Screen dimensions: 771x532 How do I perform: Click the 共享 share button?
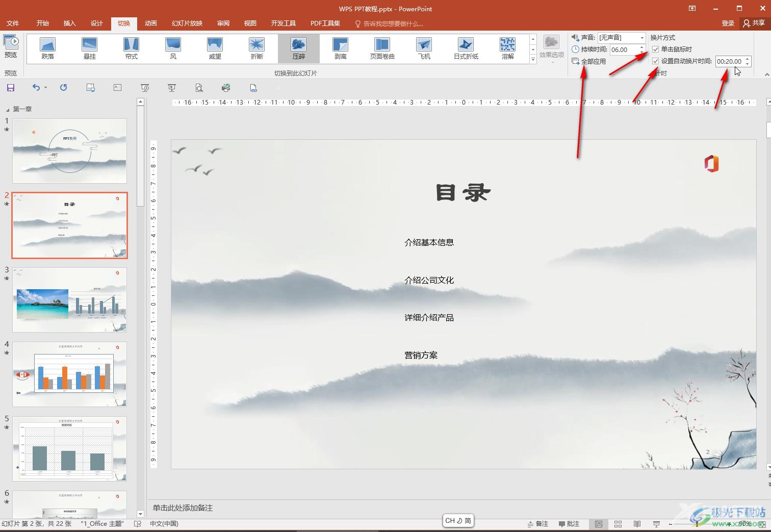click(754, 23)
